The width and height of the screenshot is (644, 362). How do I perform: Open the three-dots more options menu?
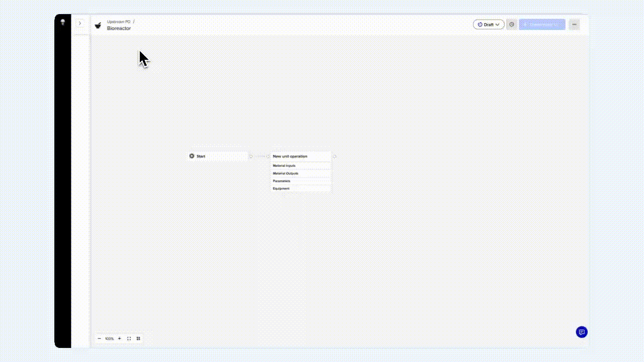574,25
